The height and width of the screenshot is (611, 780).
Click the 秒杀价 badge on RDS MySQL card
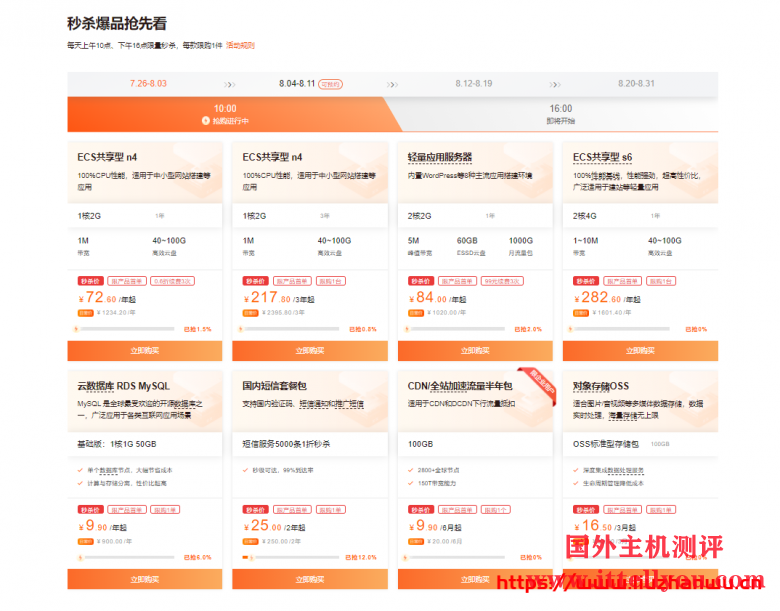coord(91,509)
